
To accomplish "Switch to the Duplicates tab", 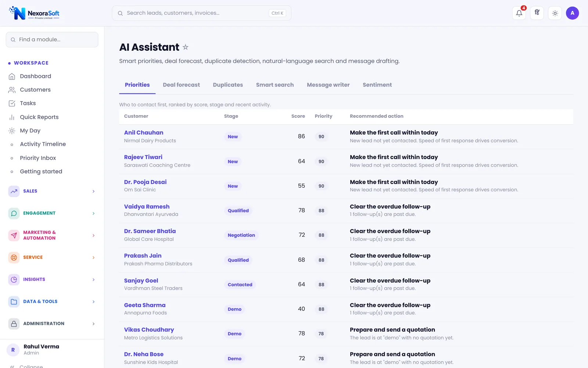I will [x=228, y=85].
